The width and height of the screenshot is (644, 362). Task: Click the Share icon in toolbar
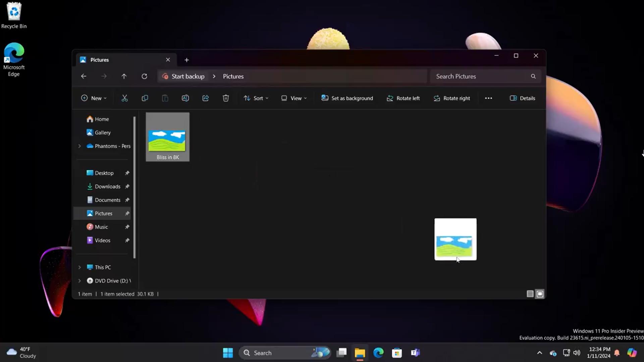[x=205, y=98]
